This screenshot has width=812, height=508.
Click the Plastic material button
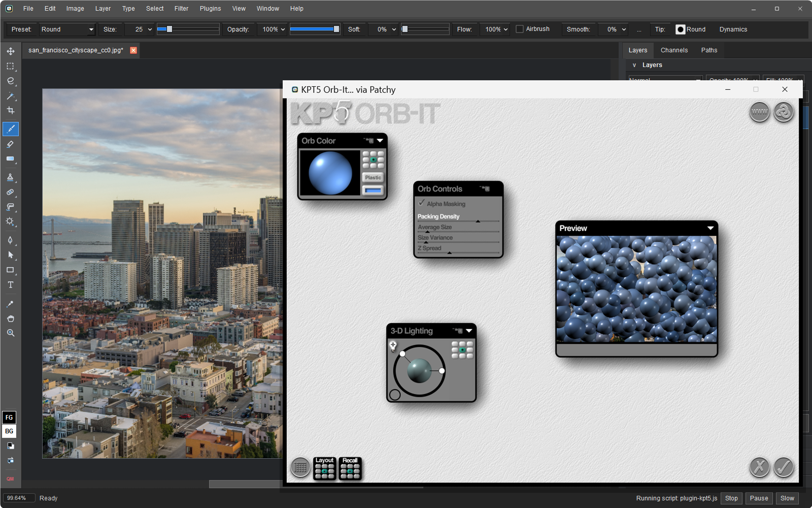(373, 177)
